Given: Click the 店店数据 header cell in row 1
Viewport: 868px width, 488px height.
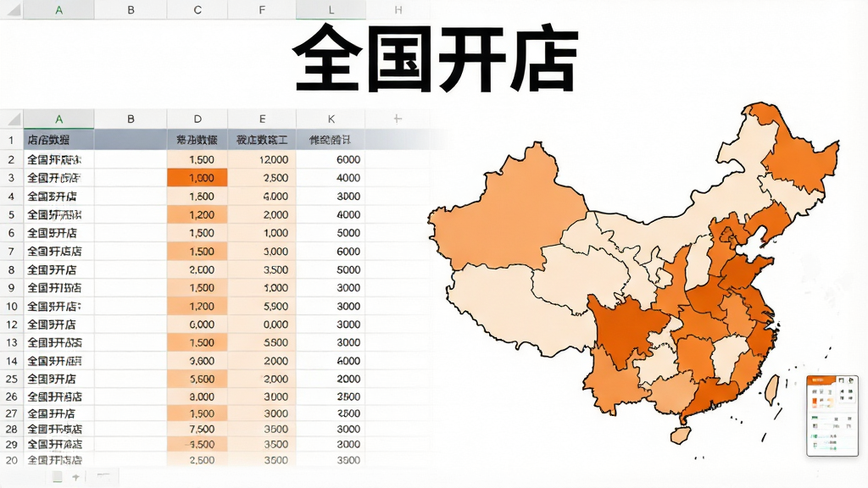Looking at the screenshot, I should (58, 140).
